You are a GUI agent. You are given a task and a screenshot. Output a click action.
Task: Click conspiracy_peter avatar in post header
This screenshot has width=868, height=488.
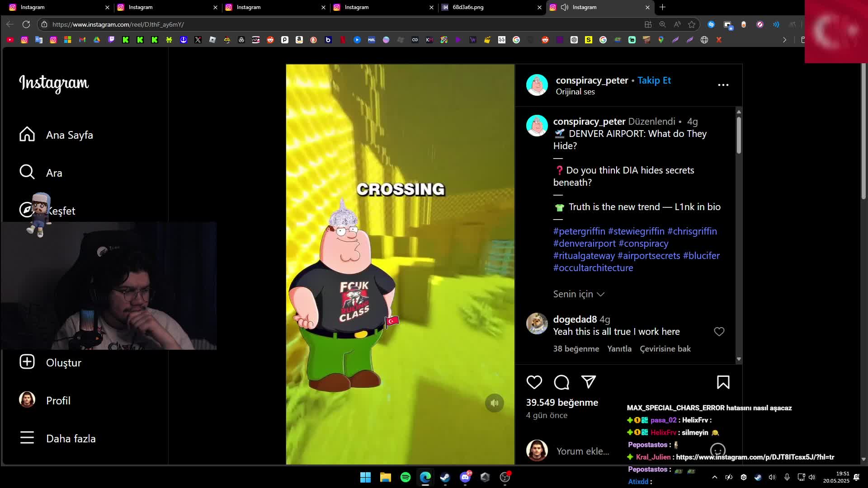pyautogui.click(x=537, y=84)
